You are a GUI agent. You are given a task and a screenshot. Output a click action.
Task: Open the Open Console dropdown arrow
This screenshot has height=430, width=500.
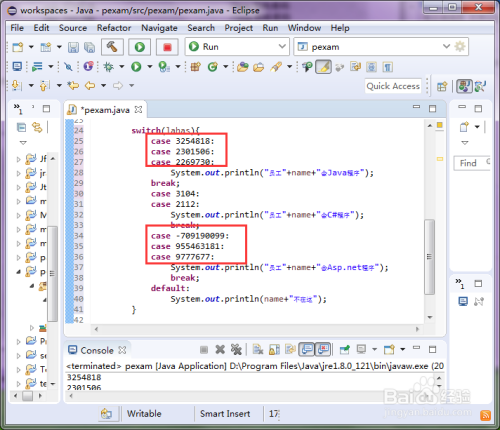tap(403, 349)
